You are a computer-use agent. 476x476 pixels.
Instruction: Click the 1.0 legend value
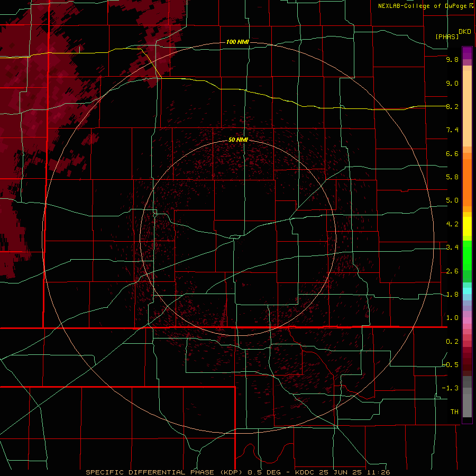coord(452,318)
